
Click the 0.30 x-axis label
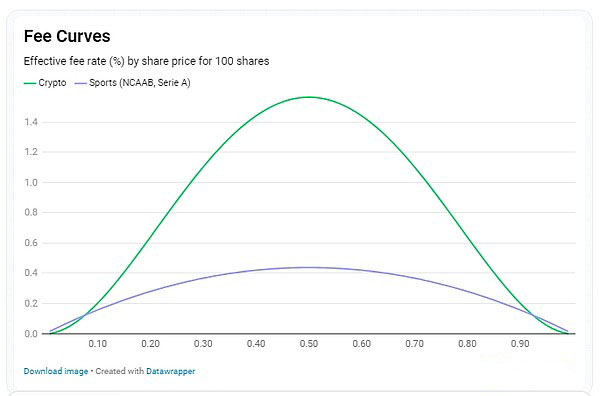pos(203,344)
